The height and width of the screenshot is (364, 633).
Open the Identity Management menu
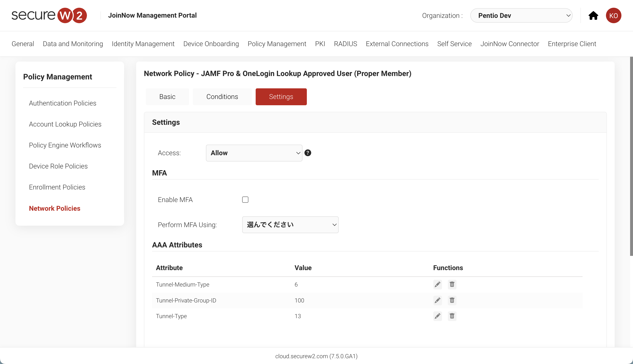tap(143, 44)
